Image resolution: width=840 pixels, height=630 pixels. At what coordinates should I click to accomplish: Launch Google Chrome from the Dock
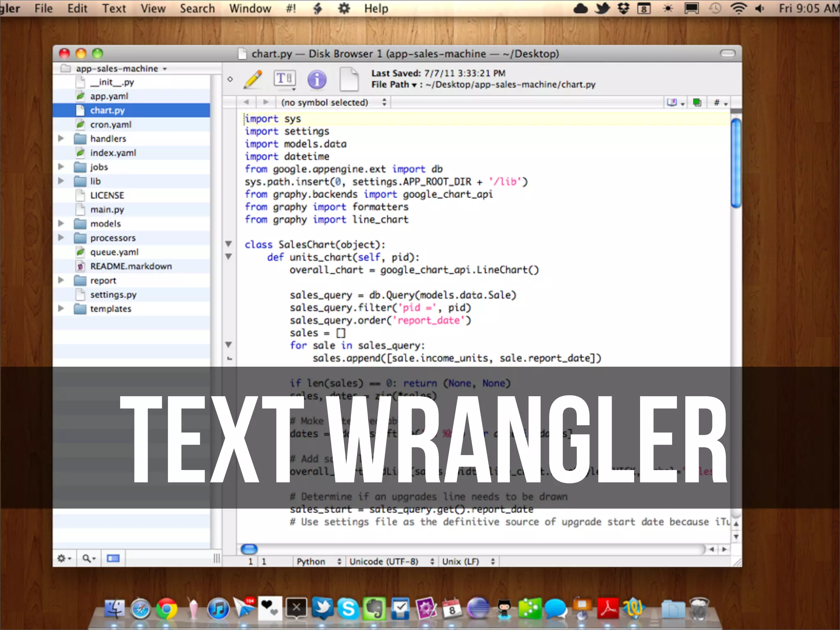[x=167, y=608]
